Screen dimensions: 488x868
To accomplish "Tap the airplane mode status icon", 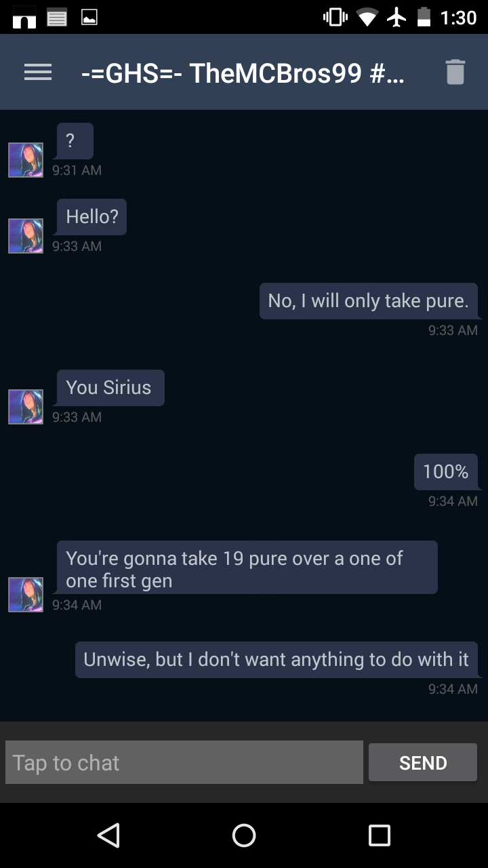I will click(396, 18).
